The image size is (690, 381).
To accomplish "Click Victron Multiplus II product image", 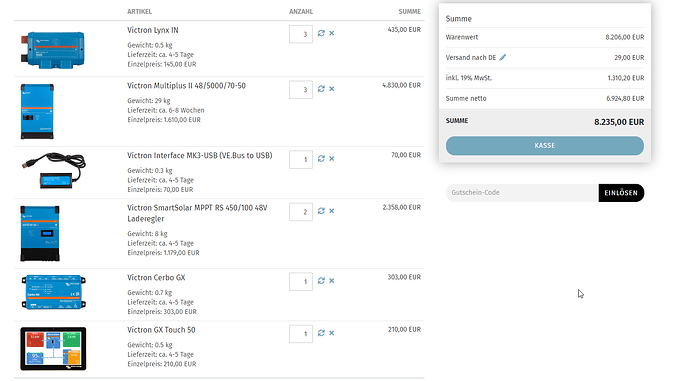I will [x=37, y=111].
